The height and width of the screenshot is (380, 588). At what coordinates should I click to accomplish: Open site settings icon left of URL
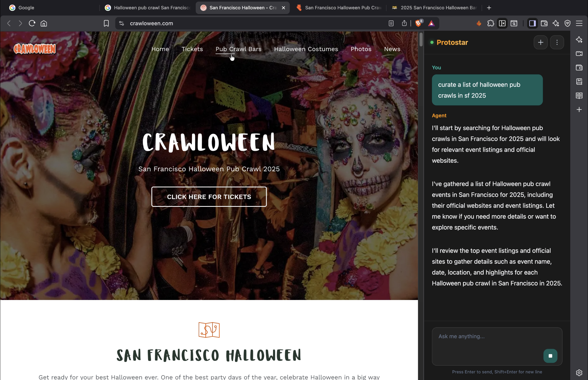pos(122,24)
